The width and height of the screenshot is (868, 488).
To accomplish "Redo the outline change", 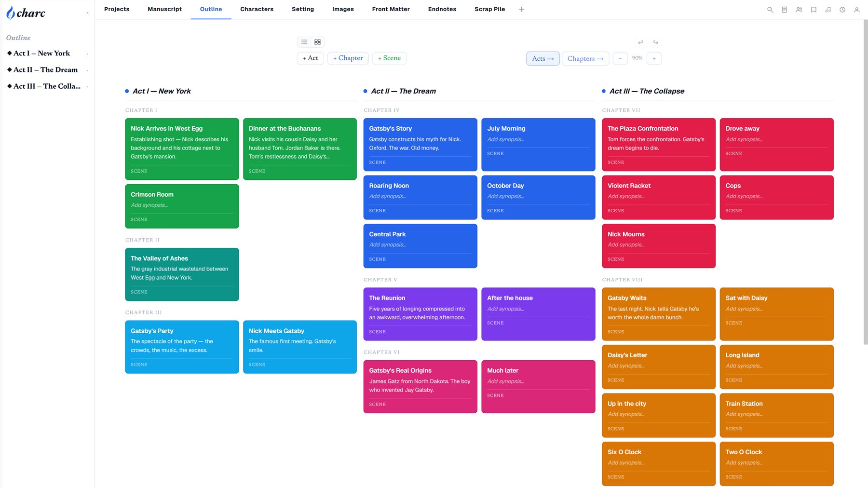I will pos(655,42).
